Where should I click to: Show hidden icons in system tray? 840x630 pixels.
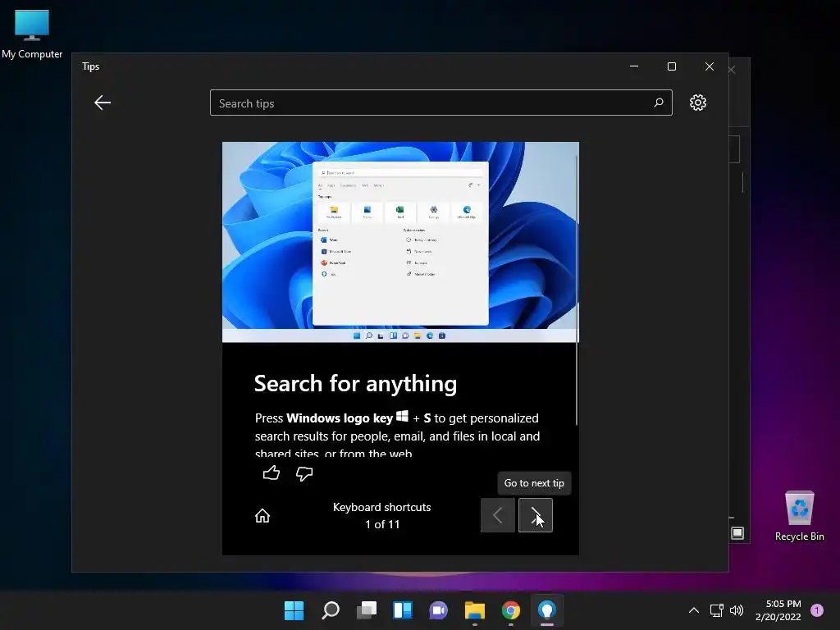point(693,610)
